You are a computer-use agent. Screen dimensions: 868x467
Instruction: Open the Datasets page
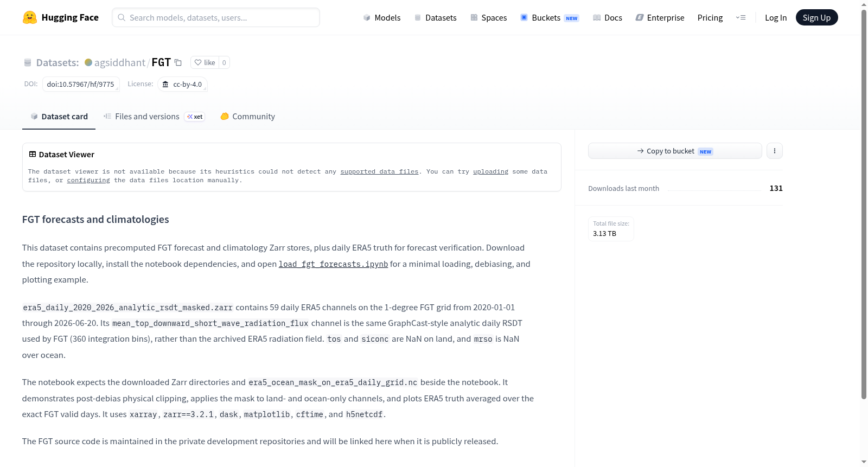click(x=435, y=17)
